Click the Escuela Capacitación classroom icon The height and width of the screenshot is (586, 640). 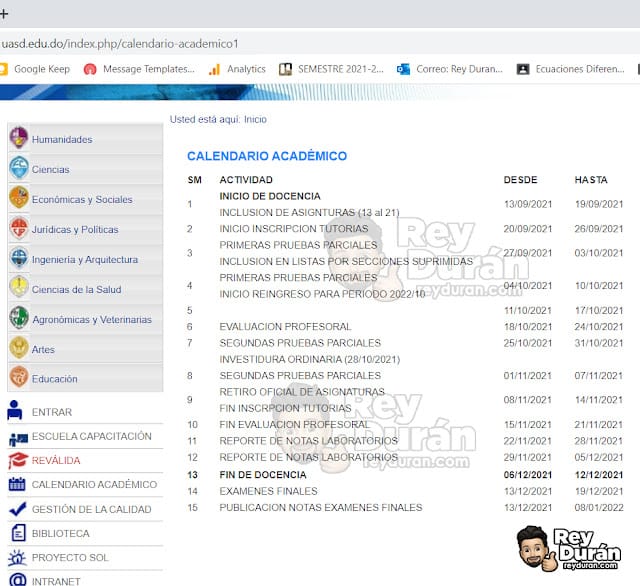[x=18, y=439]
